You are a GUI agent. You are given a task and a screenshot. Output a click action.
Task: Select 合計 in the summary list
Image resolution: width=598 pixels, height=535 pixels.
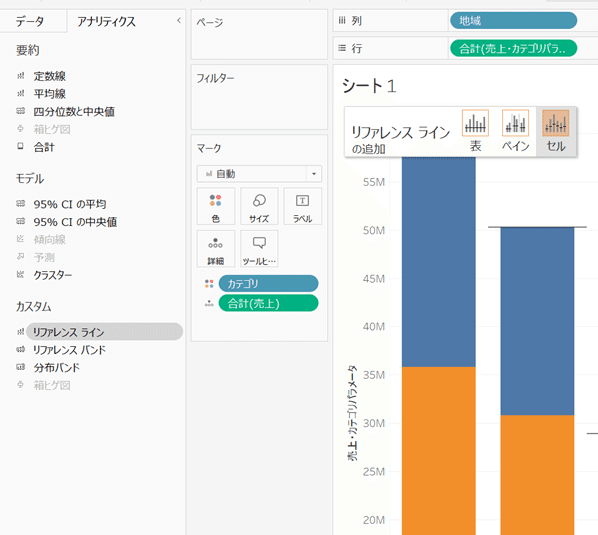point(44,147)
